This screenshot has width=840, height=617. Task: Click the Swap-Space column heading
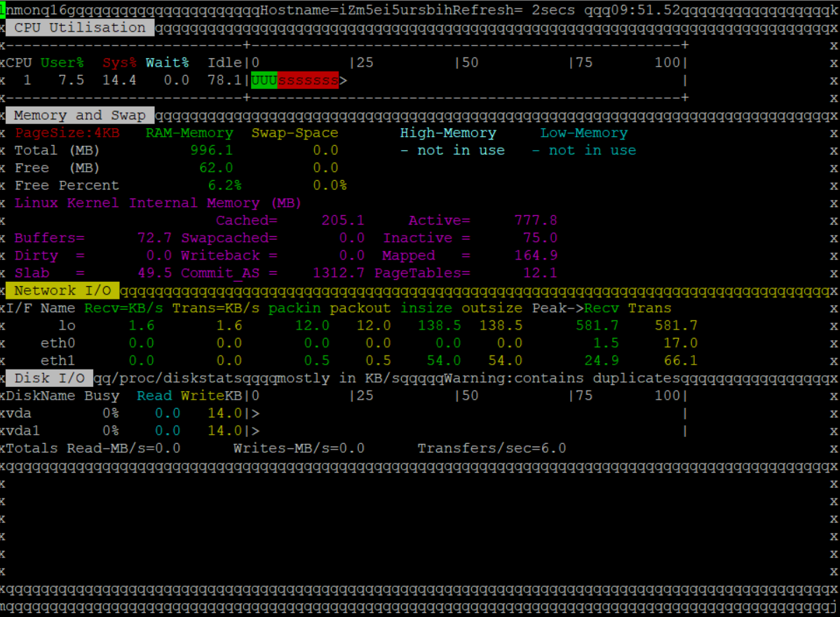pyautogui.click(x=294, y=133)
